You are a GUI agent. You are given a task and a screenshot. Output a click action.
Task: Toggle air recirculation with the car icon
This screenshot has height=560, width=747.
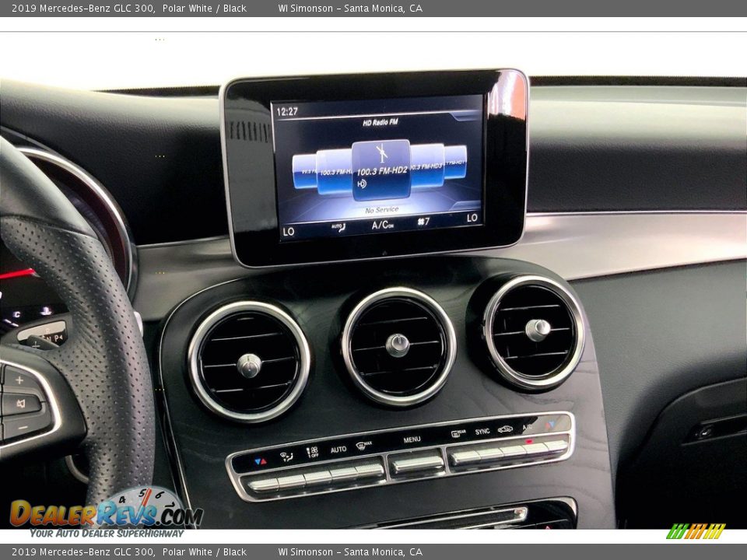point(505,429)
